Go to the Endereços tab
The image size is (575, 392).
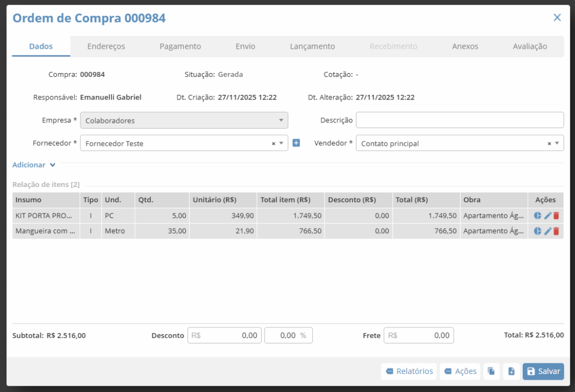[x=106, y=47]
